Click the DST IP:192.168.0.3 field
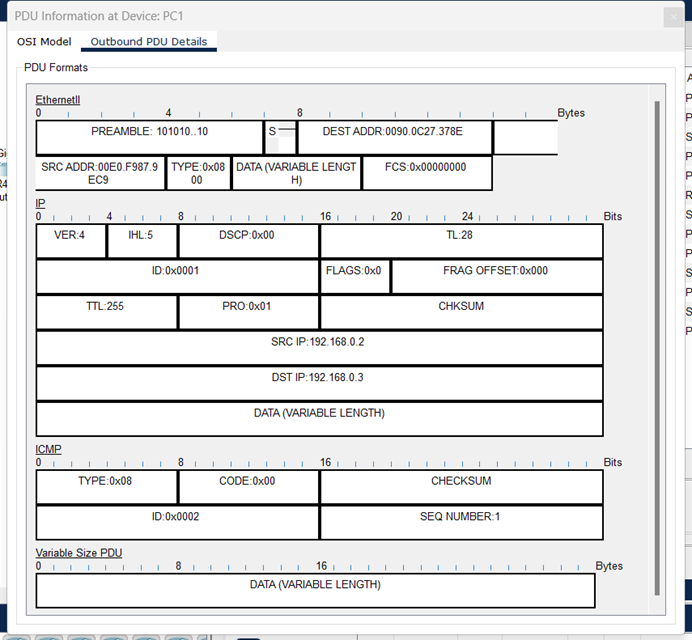This screenshot has width=692, height=640. 320,384
